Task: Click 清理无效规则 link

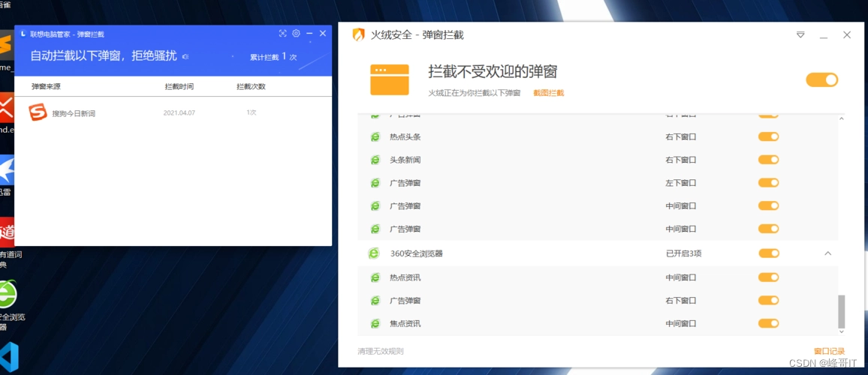Action: 381,351
